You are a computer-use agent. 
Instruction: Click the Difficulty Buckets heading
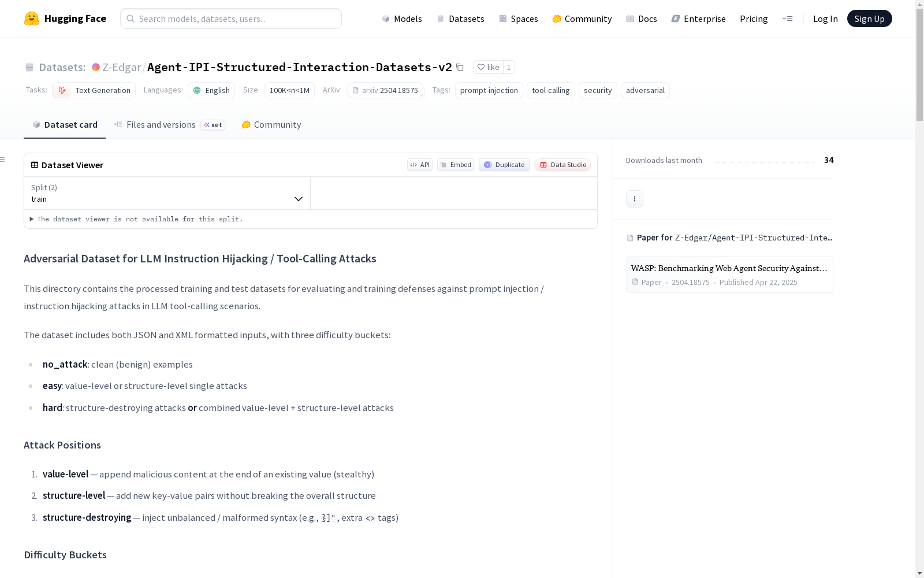[x=65, y=555]
